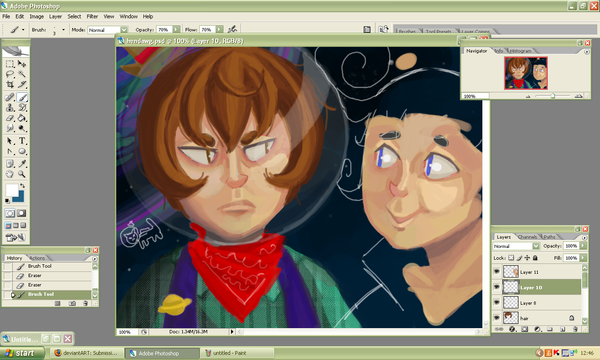
Task: Click the foreground color swatch
Action: [x=11, y=190]
